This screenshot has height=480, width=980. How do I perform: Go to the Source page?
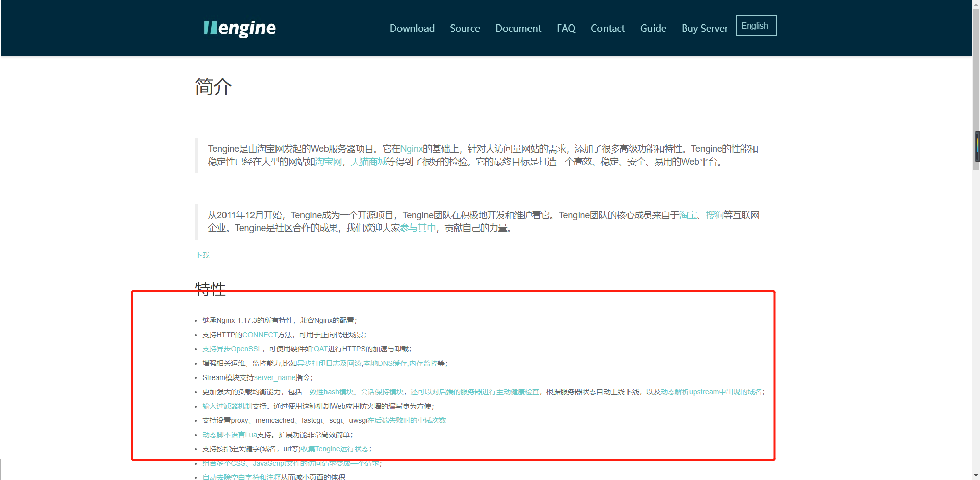[465, 28]
